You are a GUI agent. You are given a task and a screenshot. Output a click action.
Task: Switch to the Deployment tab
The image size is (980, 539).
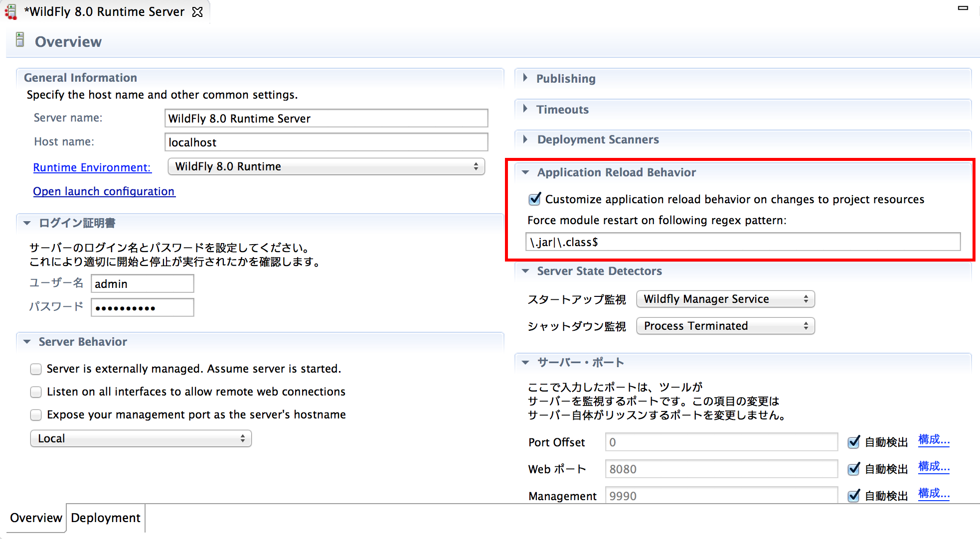pos(106,518)
